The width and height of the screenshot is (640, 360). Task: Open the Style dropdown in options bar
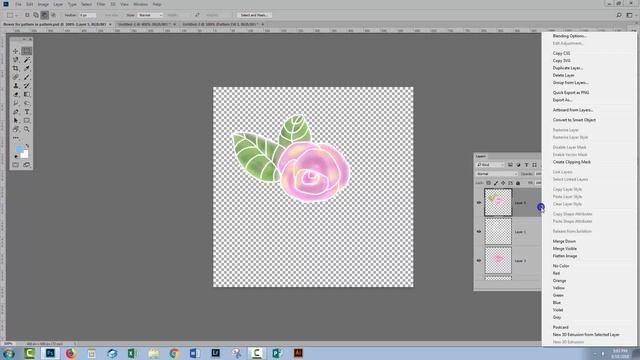pos(150,15)
